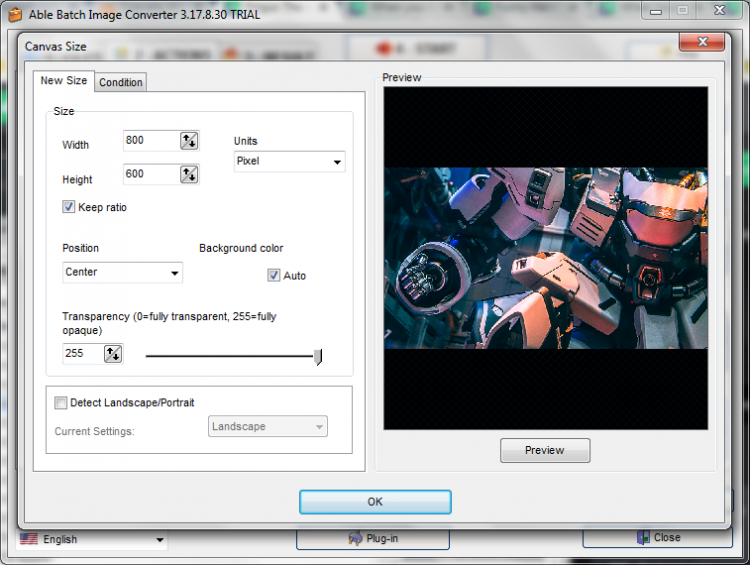Select the New Size tab
Screen dimensions: 750x565
coord(64,80)
